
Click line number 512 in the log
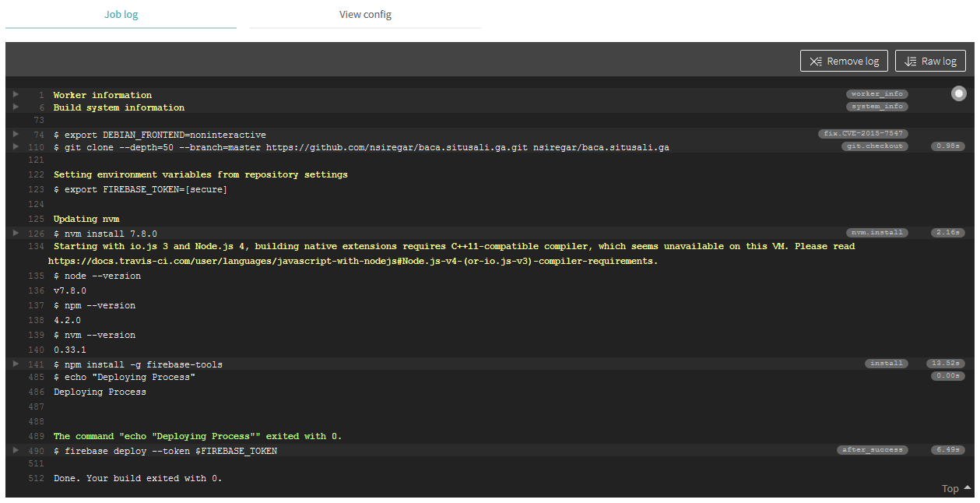pos(37,478)
